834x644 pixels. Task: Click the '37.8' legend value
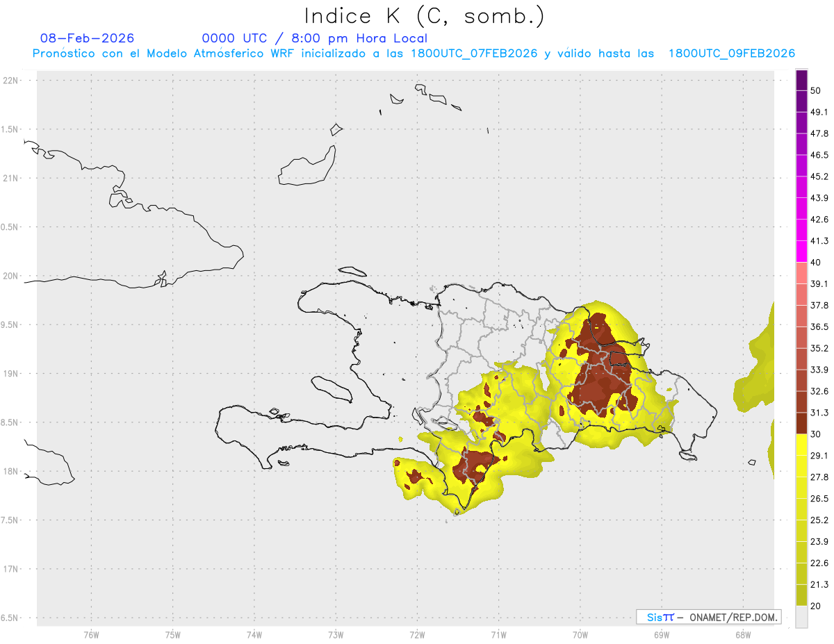(819, 306)
